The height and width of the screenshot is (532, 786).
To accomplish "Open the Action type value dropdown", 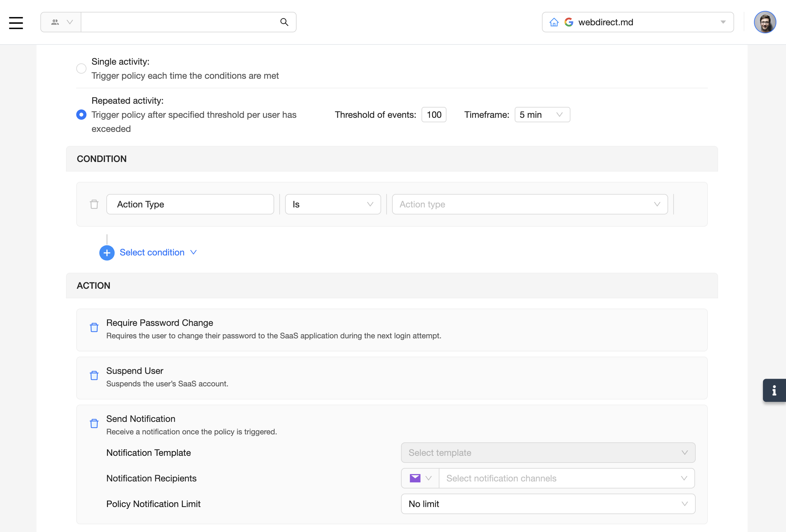I will coord(529,204).
